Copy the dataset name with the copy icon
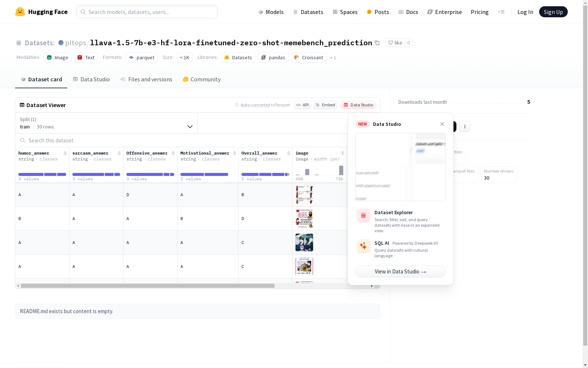The height and width of the screenshot is (368, 588). (377, 43)
